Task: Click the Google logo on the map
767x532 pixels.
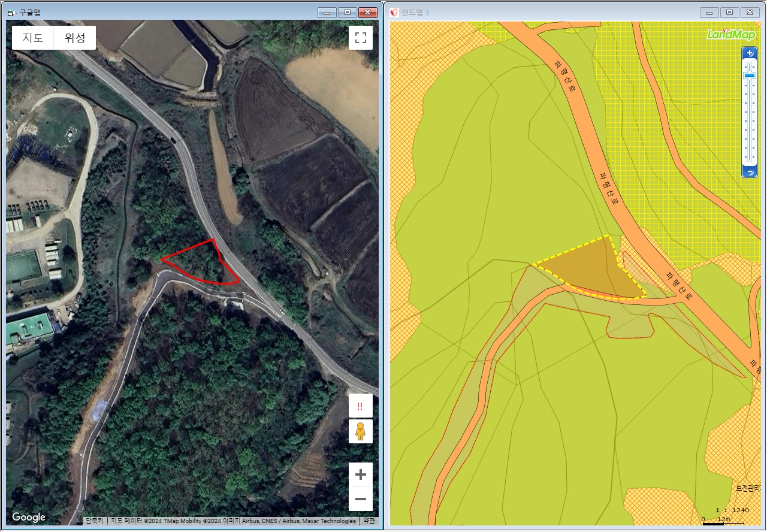Action: [x=29, y=517]
